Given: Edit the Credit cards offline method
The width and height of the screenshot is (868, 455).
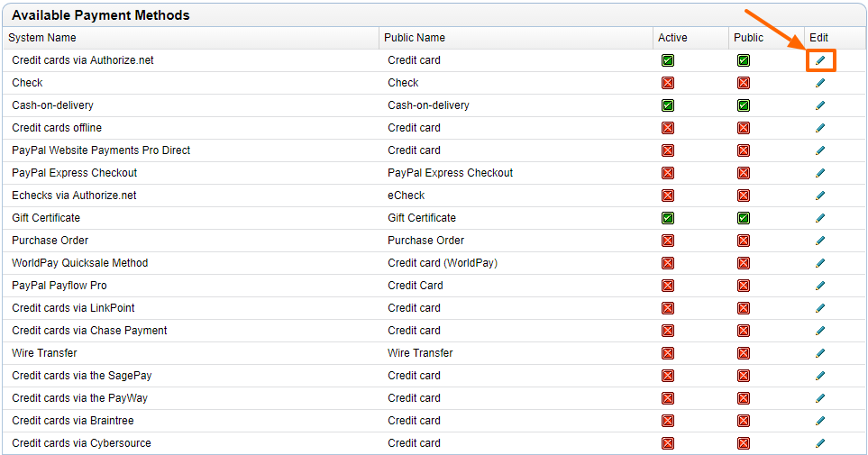Looking at the screenshot, I should tap(820, 128).
